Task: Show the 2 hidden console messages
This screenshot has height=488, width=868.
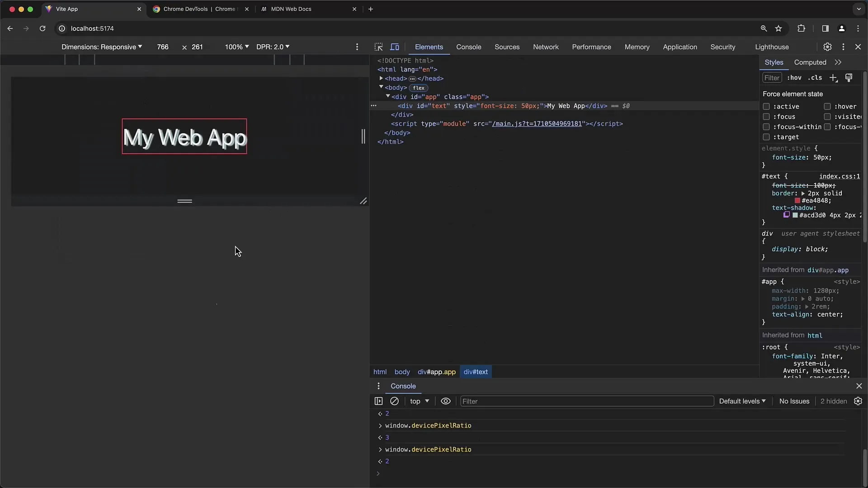Action: [834, 401]
